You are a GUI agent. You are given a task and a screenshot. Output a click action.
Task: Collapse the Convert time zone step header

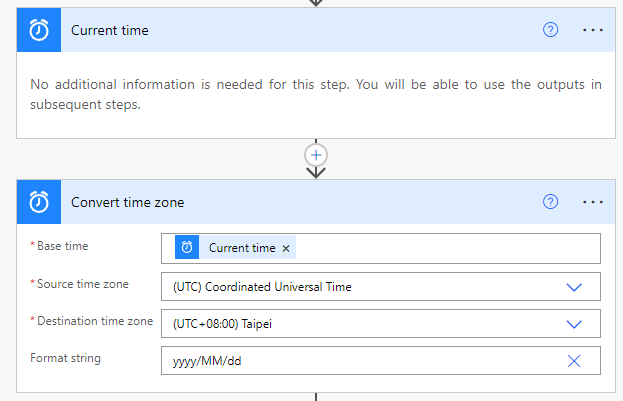(x=300, y=202)
